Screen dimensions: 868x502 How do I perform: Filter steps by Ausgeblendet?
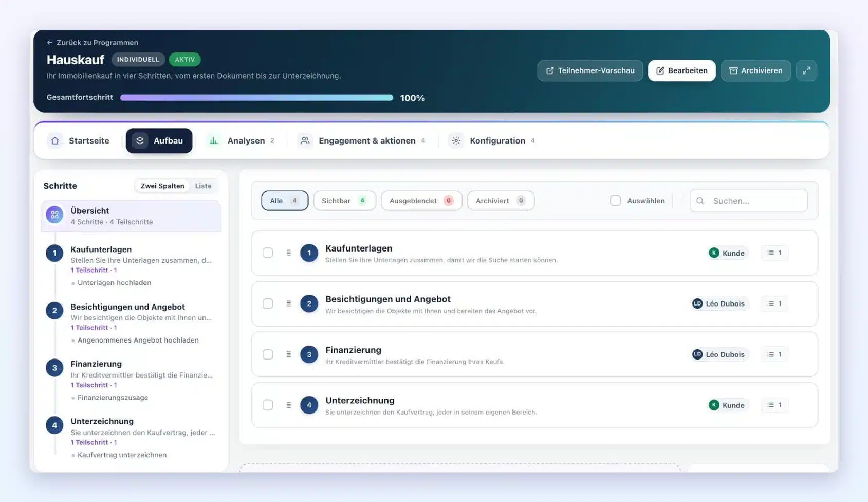(421, 201)
